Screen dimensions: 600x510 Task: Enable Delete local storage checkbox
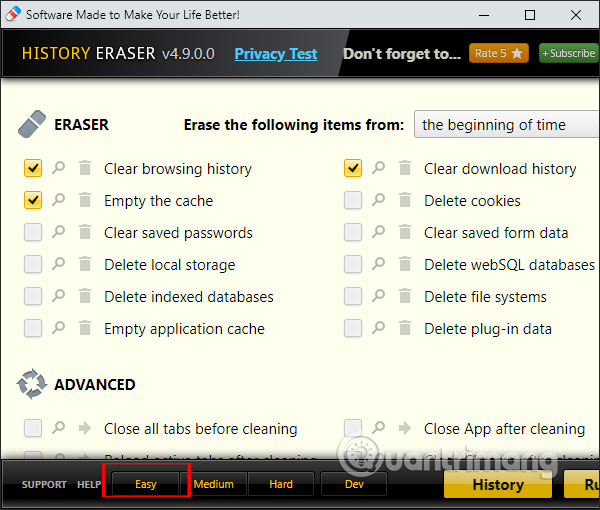(x=33, y=265)
